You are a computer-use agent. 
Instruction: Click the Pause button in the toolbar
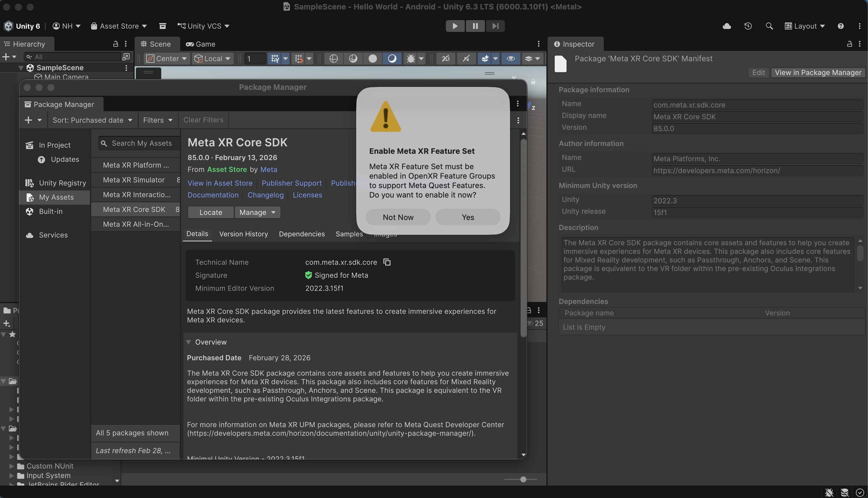tap(475, 26)
